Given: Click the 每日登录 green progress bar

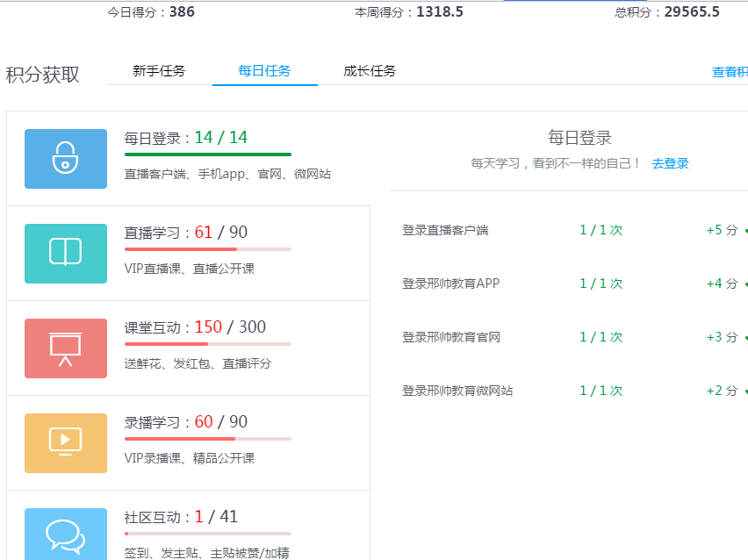Looking at the screenshot, I should point(207,154).
